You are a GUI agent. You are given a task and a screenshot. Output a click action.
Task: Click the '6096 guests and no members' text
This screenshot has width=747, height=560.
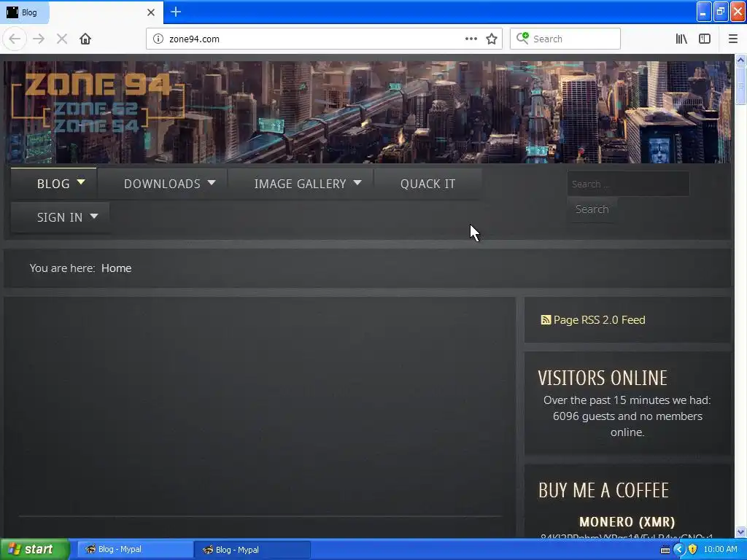click(627, 416)
